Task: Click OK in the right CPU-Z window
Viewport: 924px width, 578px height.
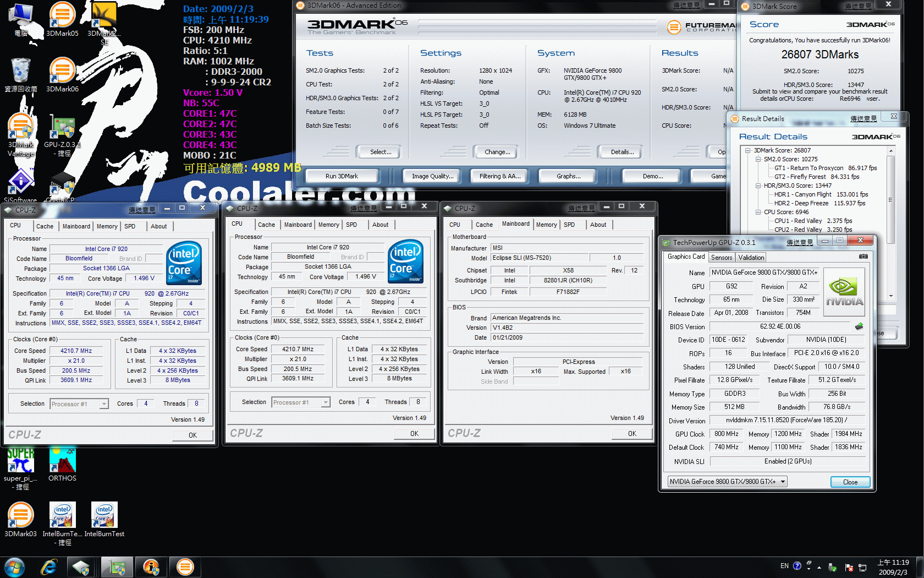Action: [632, 434]
